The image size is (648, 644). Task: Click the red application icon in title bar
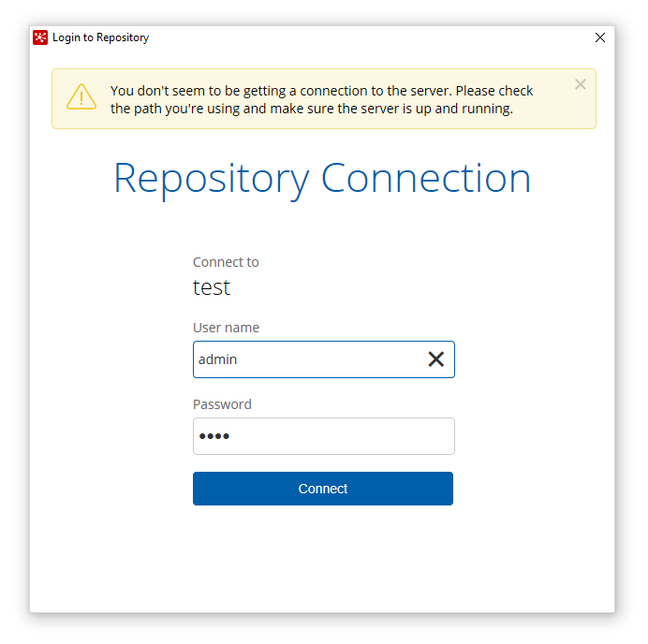40,37
